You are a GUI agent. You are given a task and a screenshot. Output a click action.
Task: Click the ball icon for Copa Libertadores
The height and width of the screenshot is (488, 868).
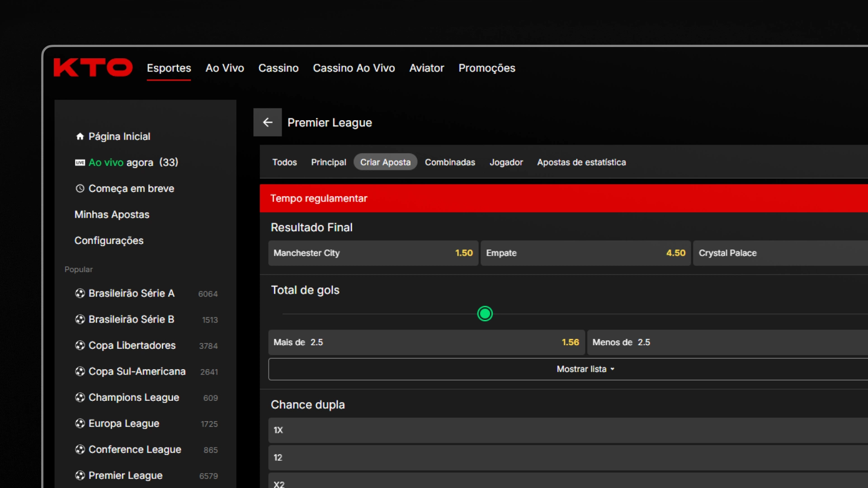[80, 346]
